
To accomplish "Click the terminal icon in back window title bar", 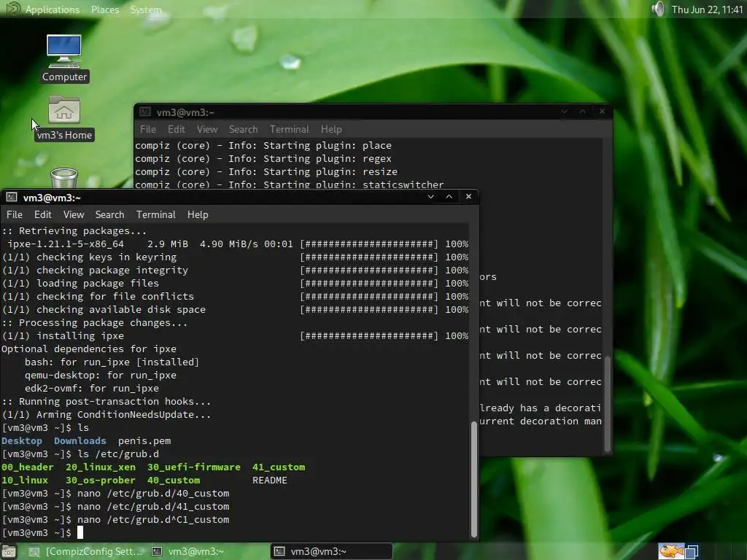I will click(145, 112).
